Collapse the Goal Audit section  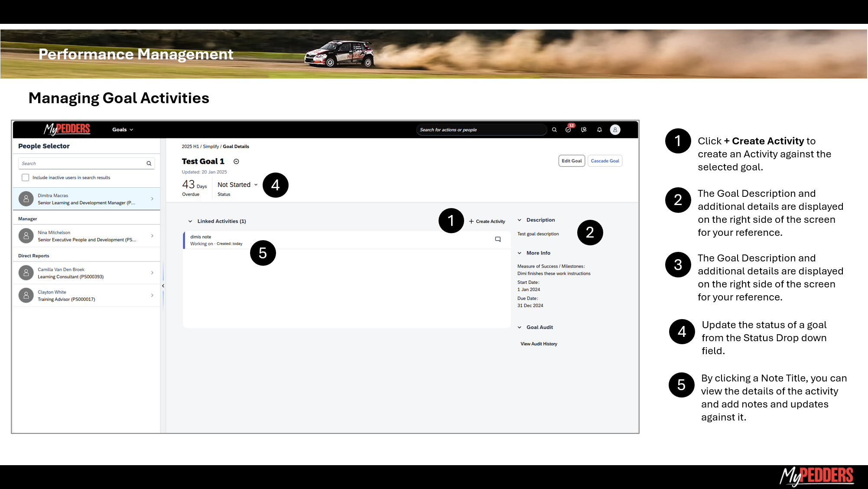coord(520,327)
